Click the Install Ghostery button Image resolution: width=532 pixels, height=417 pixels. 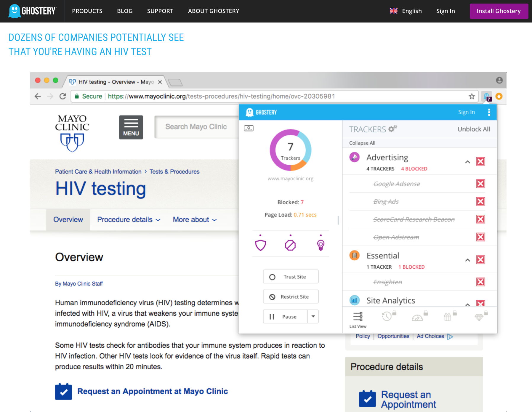(x=499, y=11)
